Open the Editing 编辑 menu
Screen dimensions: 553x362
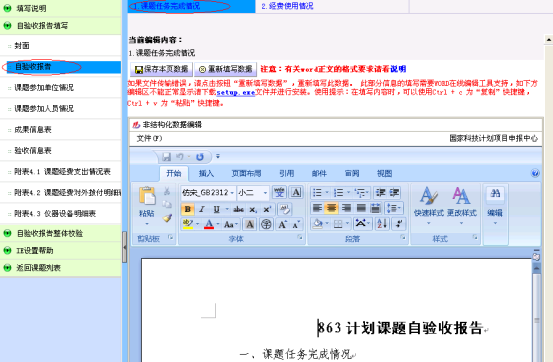pos(495,205)
